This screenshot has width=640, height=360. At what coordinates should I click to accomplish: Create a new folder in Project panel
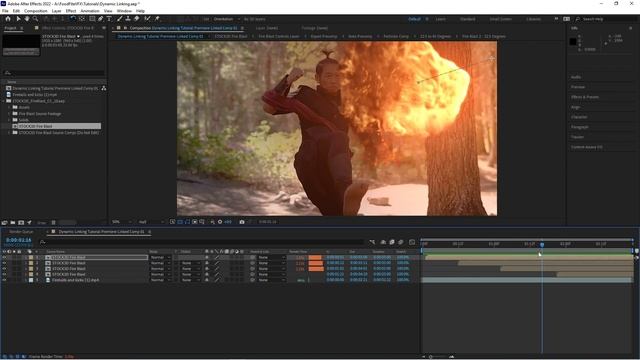pyautogui.click(x=13, y=222)
